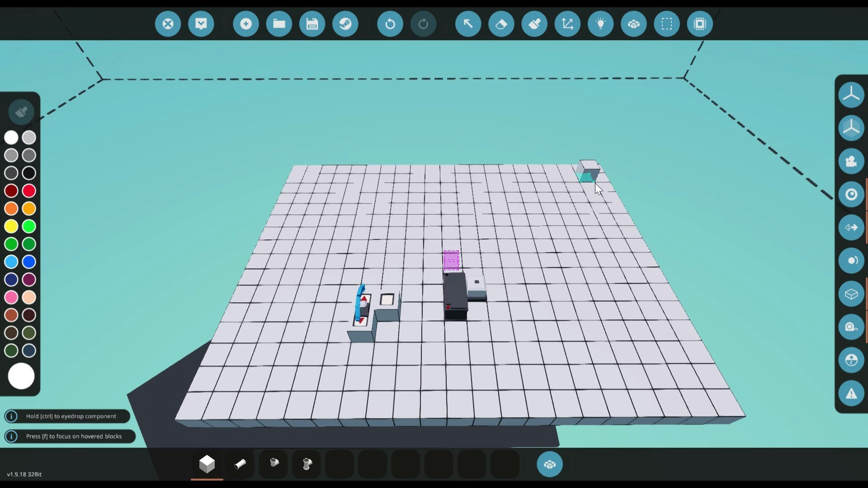Open the chevron drop-down menu icon

pyautogui.click(x=201, y=23)
